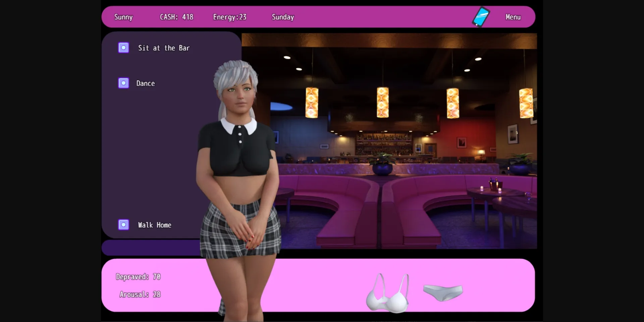Image resolution: width=644 pixels, height=322 pixels.
Task: Click the white bra inventory icon
Action: click(x=388, y=292)
